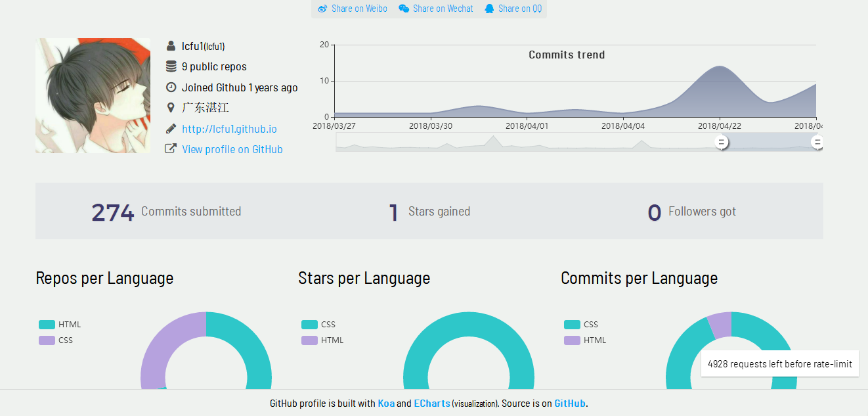Click the 1 Stars gained stat
Screen dimensions: 868x416
coord(429,212)
